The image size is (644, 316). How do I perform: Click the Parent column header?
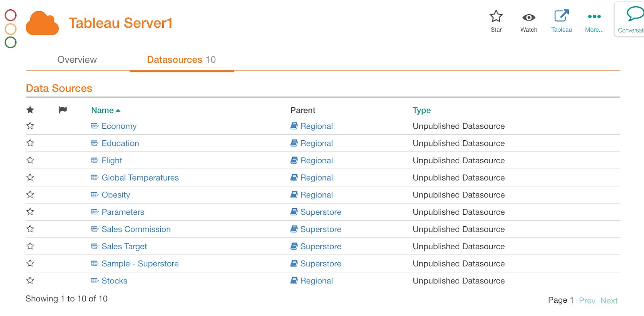pyautogui.click(x=303, y=110)
